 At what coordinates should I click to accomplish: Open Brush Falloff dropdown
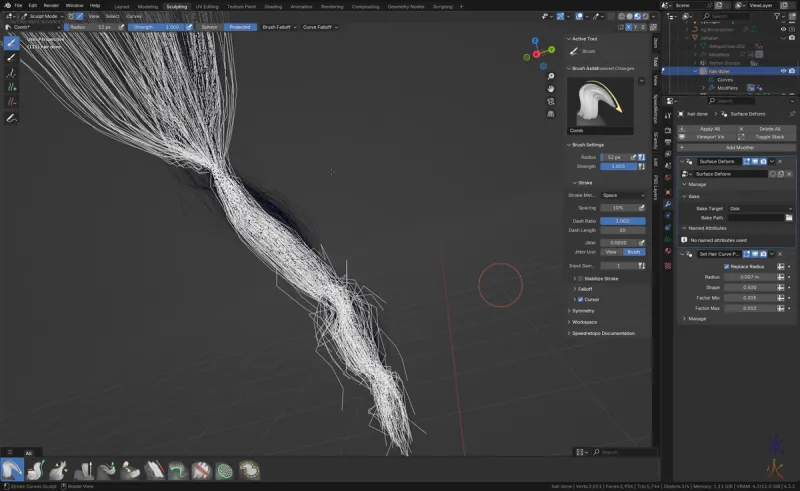click(279, 27)
